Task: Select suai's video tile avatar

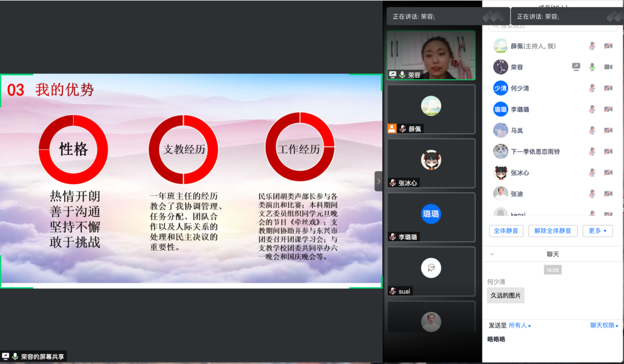Action: (x=431, y=268)
